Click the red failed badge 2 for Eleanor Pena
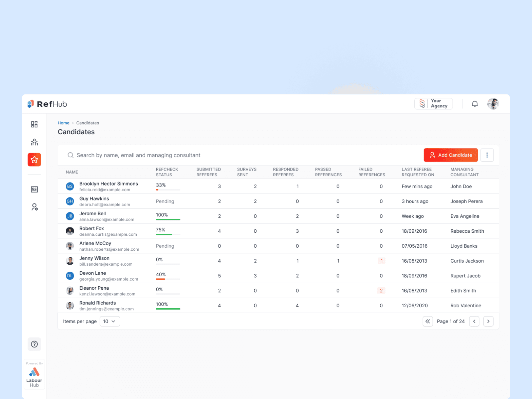This screenshot has width=532, height=399. tap(381, 291)
